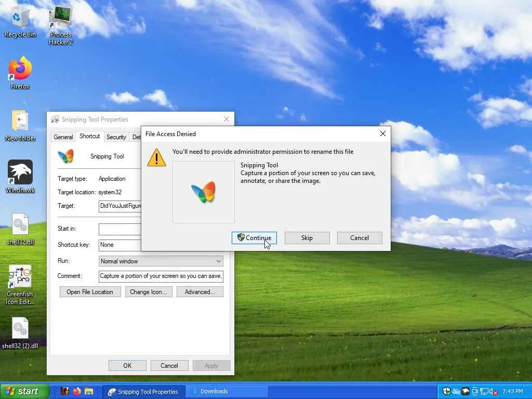
Task: Click the Open File Location button
Action: coord(90,292)
